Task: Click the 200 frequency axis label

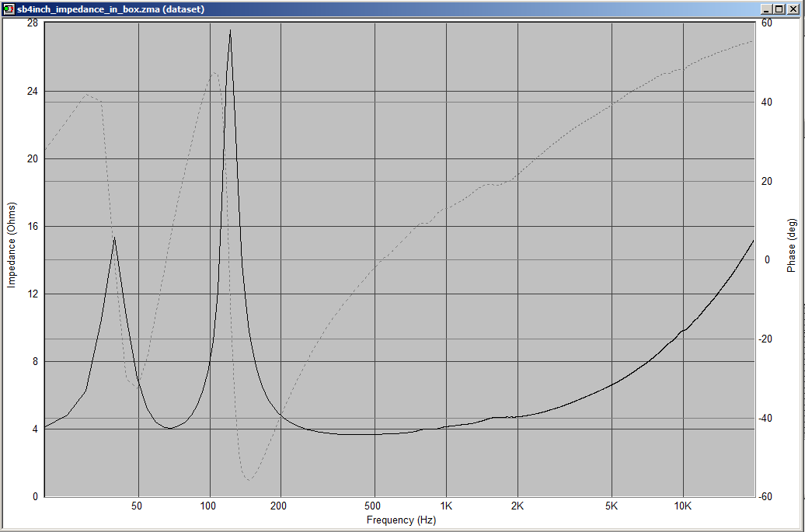Action: (x=278, y=506)
